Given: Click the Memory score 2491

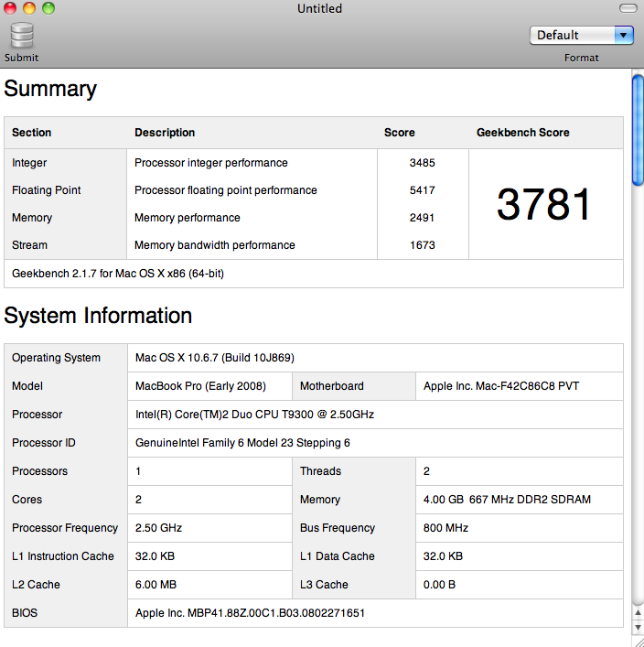Looking at the screenshot, I should point(422,218).
